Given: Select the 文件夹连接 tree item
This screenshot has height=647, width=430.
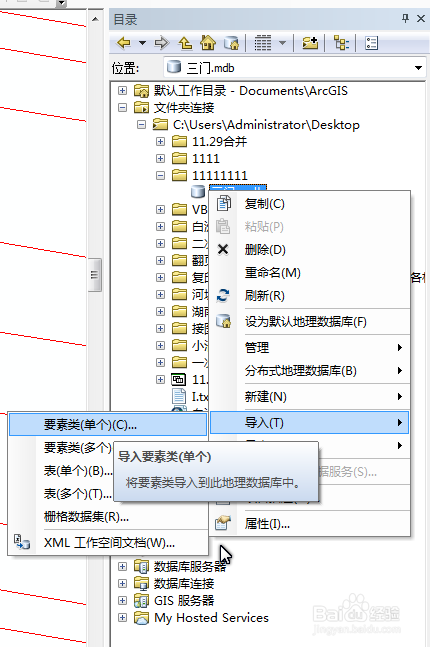Looking at the screenshot, I should (184, 108).
